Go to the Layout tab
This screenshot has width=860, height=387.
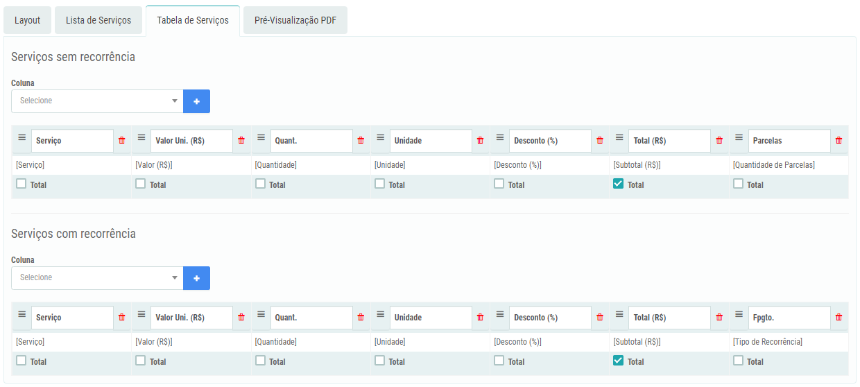(x=27, y=20)
